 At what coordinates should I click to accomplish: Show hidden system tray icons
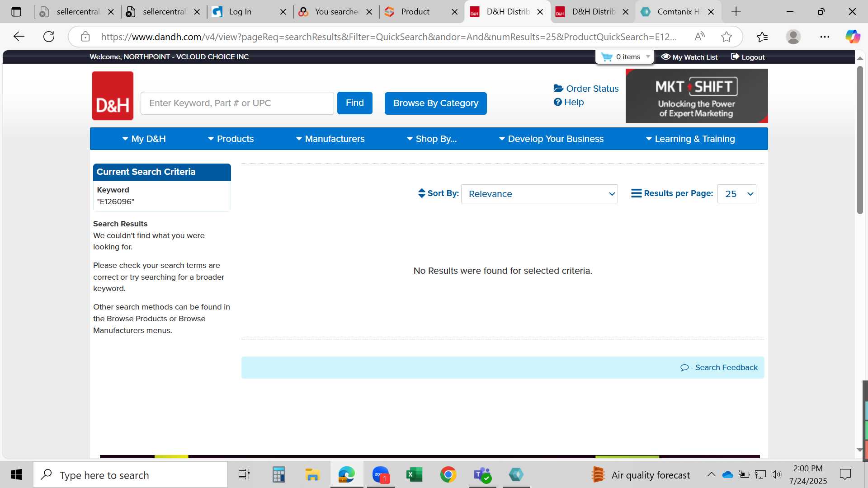(711, 474)
